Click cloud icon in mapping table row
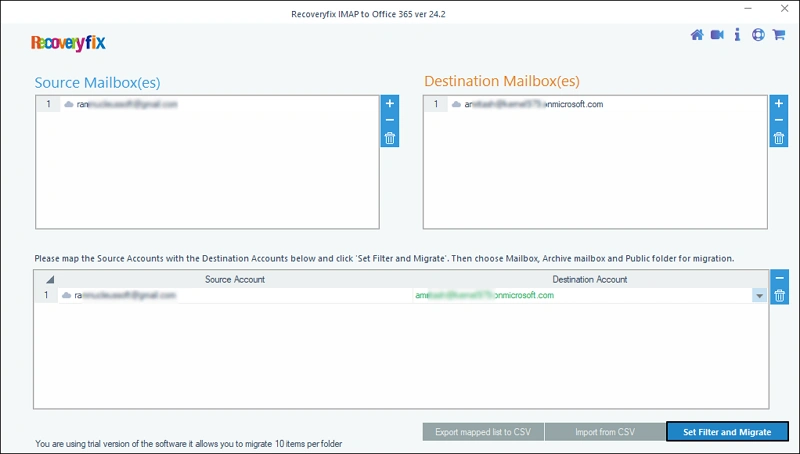This screenshot has height=454, width=800. [x=66, y=295]
